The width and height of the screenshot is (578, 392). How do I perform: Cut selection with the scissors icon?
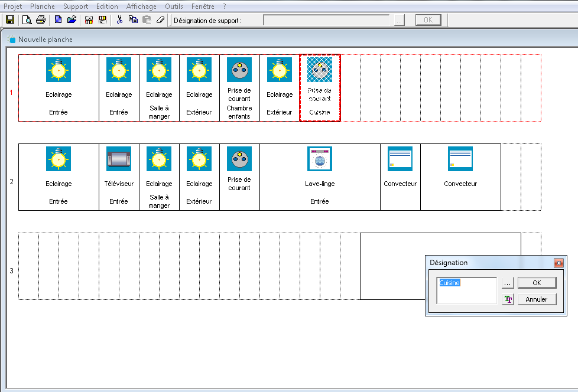tap(119, 20)
